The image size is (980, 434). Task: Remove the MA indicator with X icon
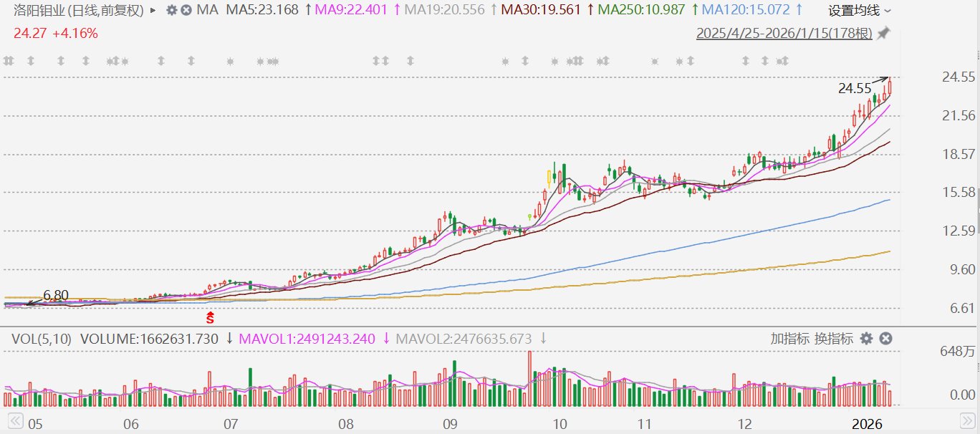(186, 11)
